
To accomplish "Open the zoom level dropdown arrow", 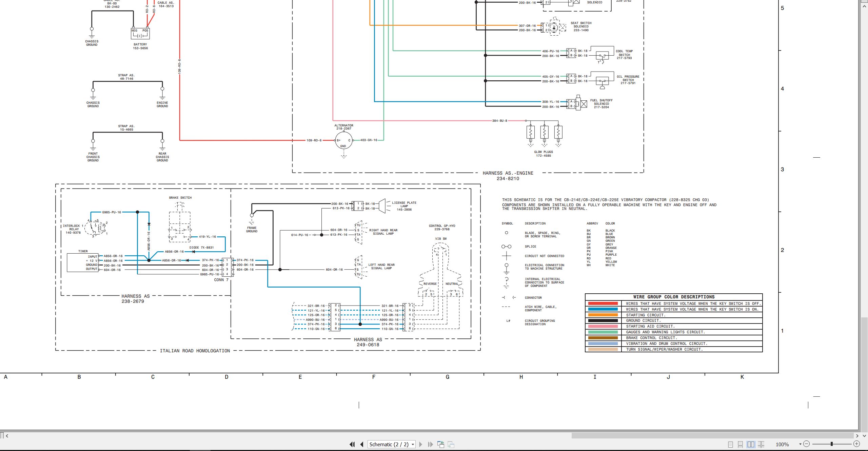I will (x=800, y=444).
